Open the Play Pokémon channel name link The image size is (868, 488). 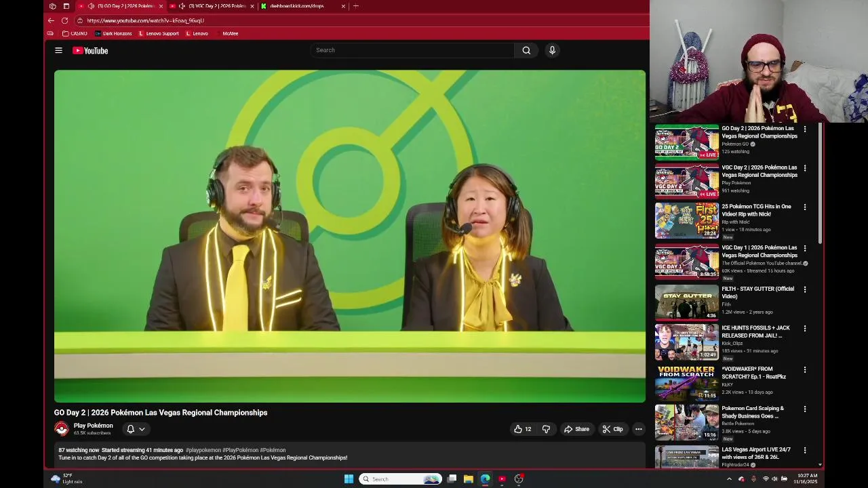tap(93, 426)
